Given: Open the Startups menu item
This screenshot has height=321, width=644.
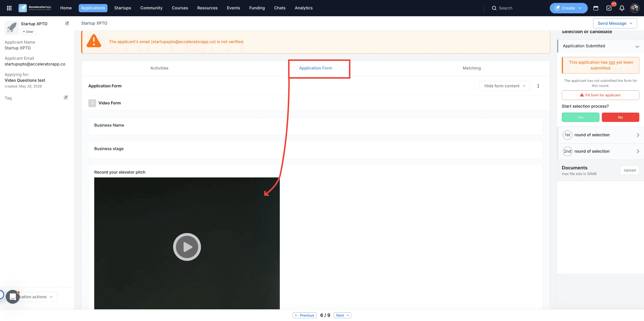Looking at the screenshot, I should [x=123, y=8].
